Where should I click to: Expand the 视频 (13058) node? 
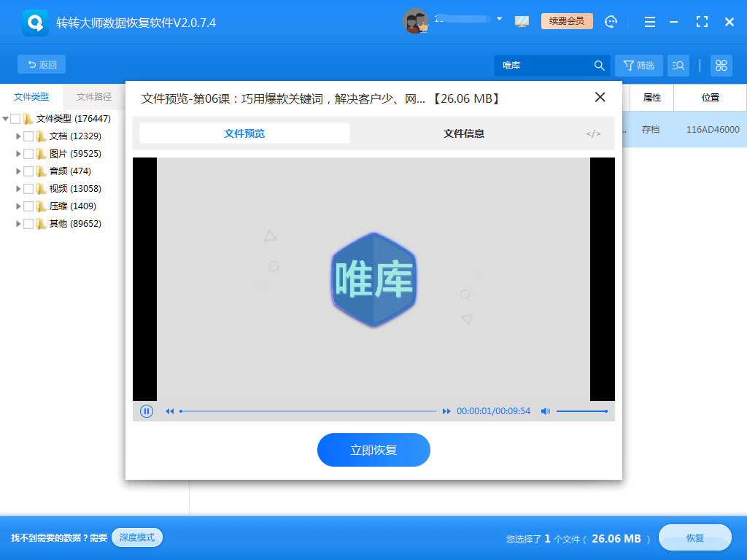pyautogui.click(x=18, y=189)
